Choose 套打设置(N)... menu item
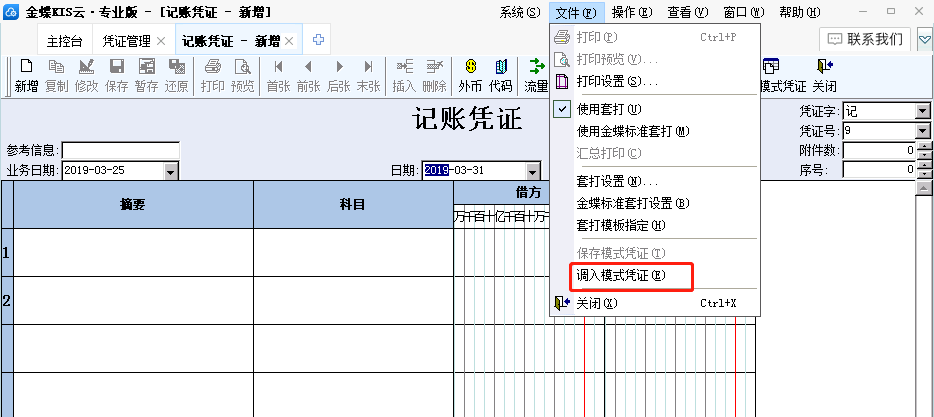Screen dimensions: 934x417 [x=654, y=181]
